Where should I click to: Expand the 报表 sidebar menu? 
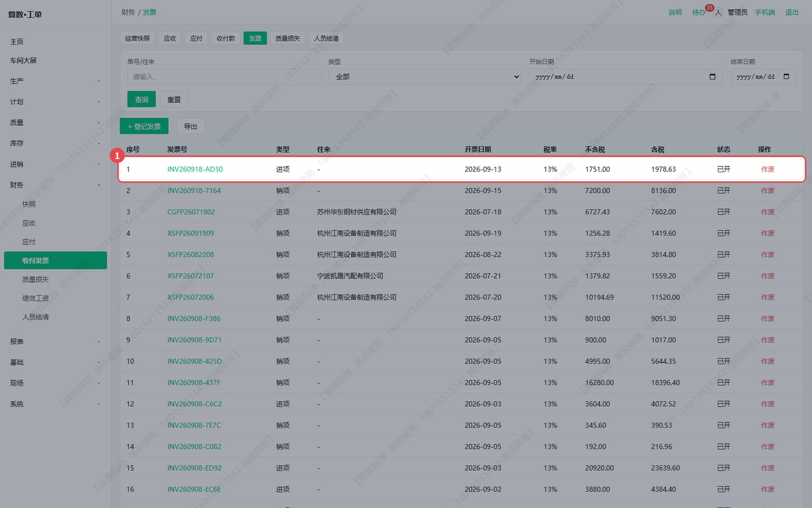point(55,342)
